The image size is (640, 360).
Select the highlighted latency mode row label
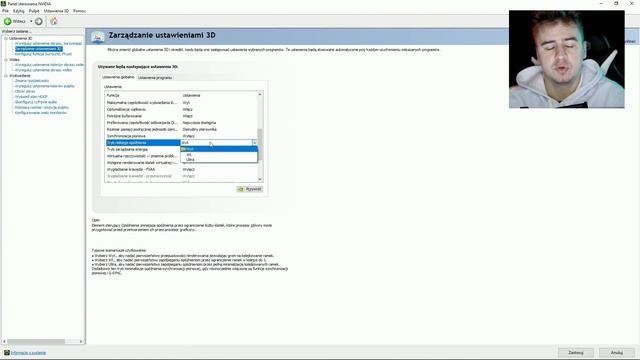(x=143, y=142)
